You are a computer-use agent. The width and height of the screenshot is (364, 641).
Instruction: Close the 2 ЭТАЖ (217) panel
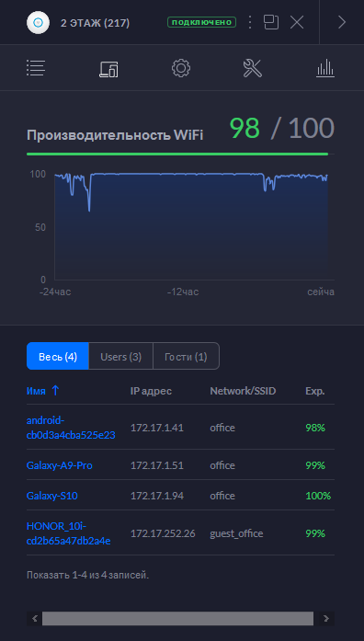[297, 22]
